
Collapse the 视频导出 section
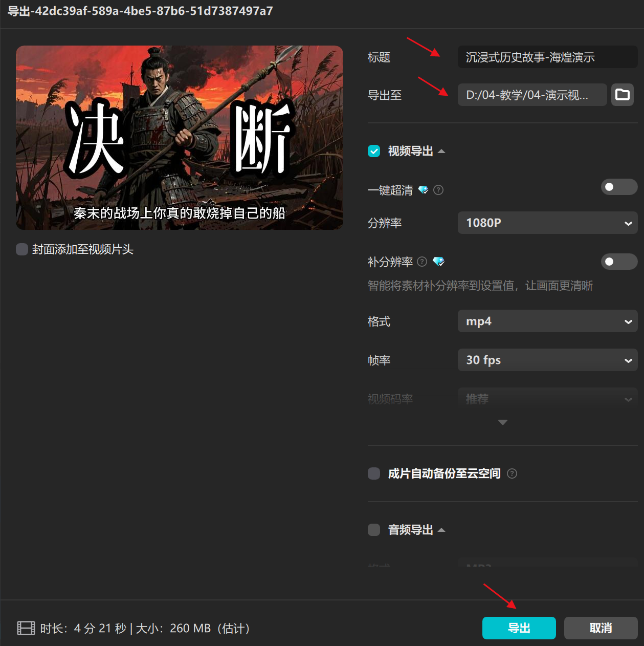tap(443, 151)
